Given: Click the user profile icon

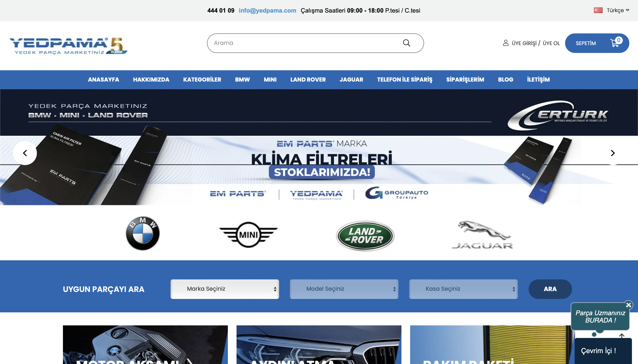Looking at the screenshot, I should [x=506, y=43].
